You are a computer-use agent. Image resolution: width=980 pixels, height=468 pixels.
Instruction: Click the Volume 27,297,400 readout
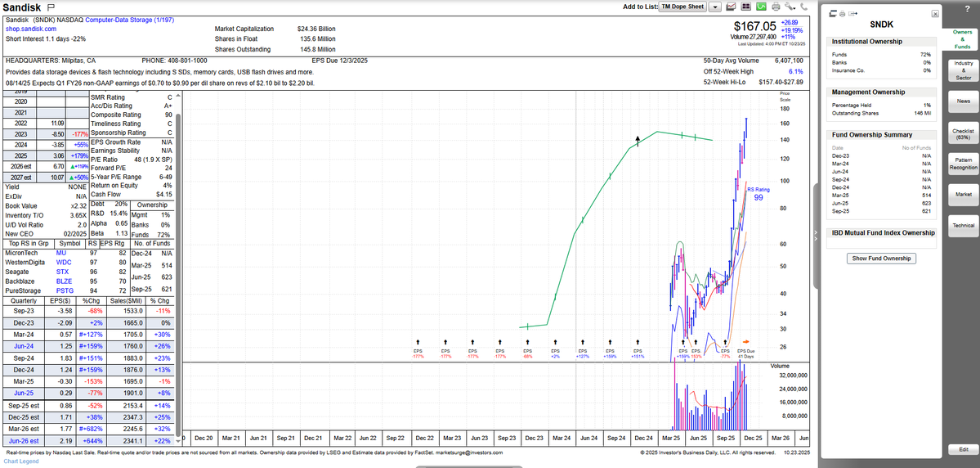click(753, 37)
